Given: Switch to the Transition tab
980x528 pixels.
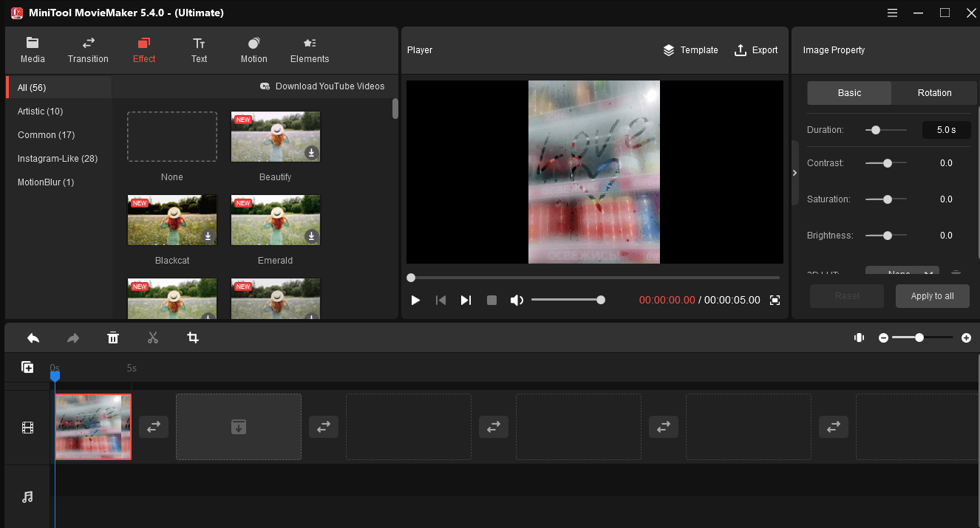Looking at the screenshot, I should point(88,50).
